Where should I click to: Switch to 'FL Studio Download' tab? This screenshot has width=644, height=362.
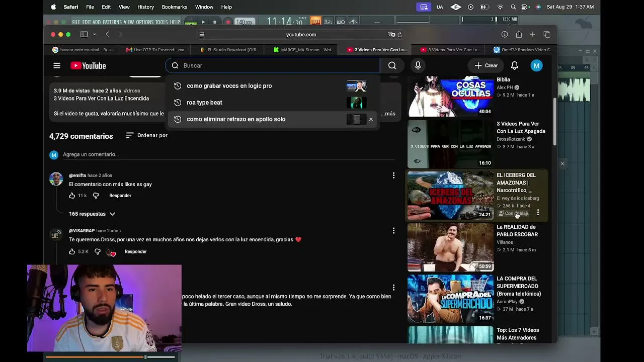point(229,50)
